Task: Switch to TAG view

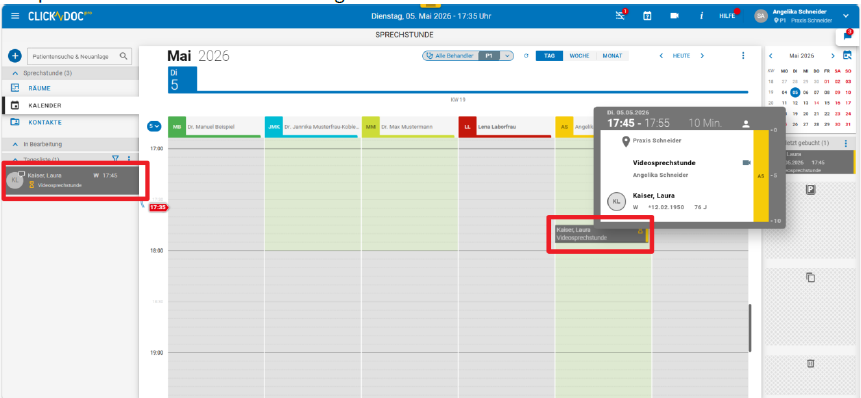Action: [x=550, y=55]
